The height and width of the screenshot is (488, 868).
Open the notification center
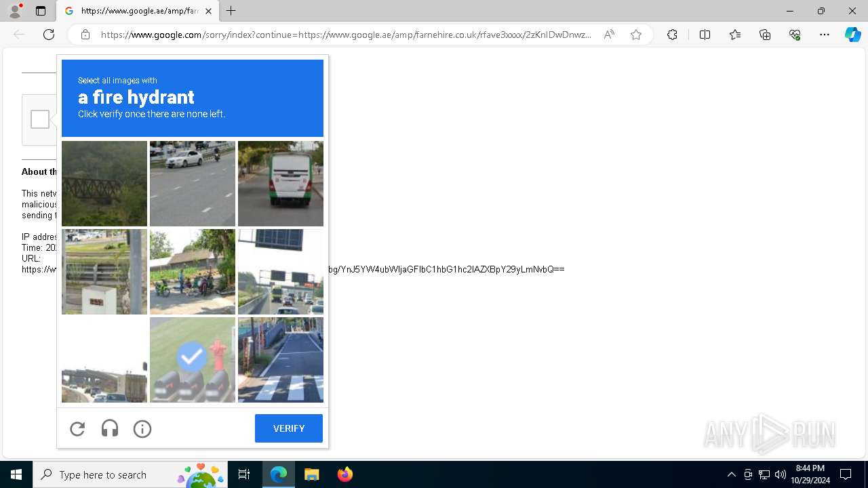pos(846,474)
